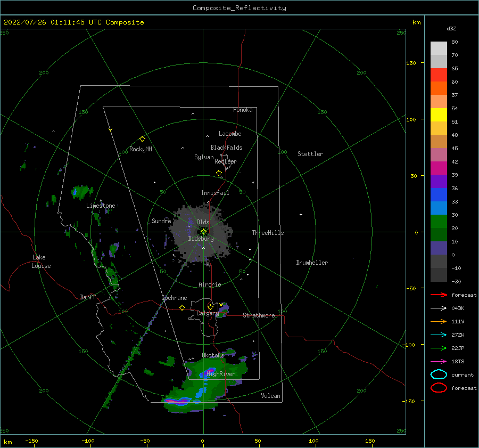Click the yellow diamond marker near RockyMH
Image resolution: width=479 pixels, height=448 pixels.
pos(142,139)
